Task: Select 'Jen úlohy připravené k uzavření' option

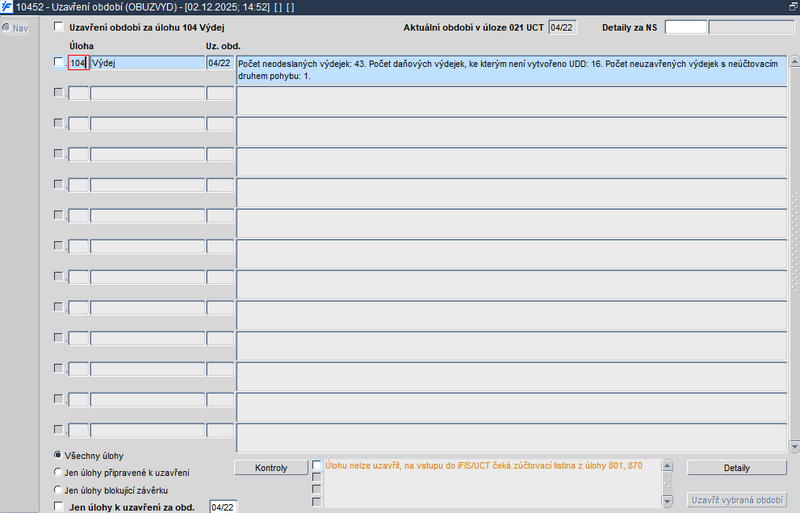Action: [x=58, y=472]
